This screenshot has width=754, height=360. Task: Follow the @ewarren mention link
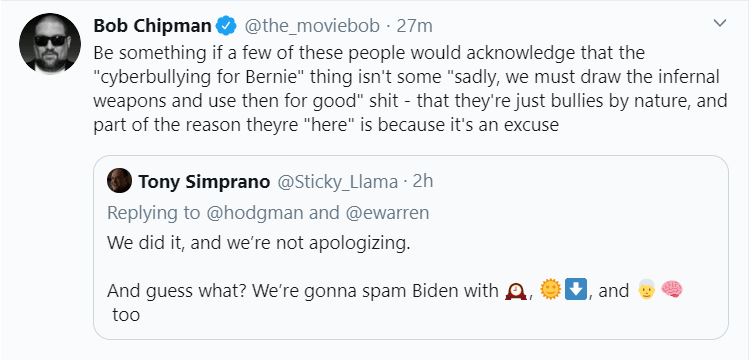pos(387,213)
